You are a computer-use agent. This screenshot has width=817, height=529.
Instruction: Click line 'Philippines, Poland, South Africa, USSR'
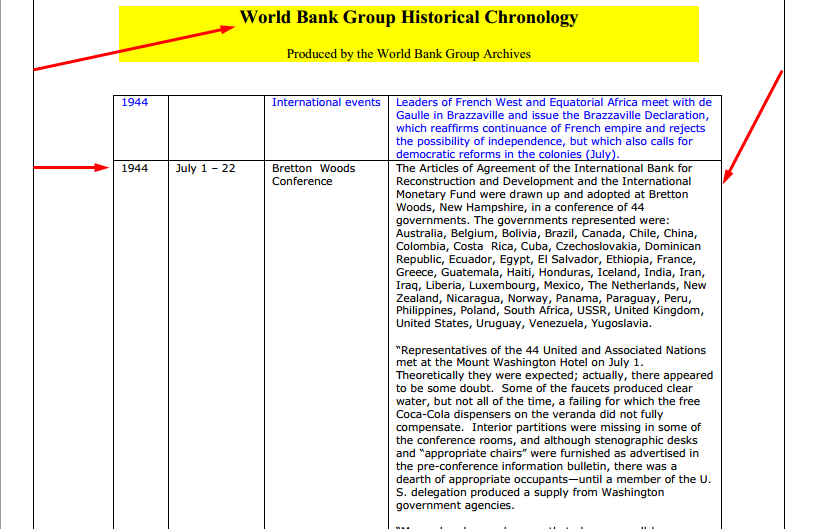(550, 310)
